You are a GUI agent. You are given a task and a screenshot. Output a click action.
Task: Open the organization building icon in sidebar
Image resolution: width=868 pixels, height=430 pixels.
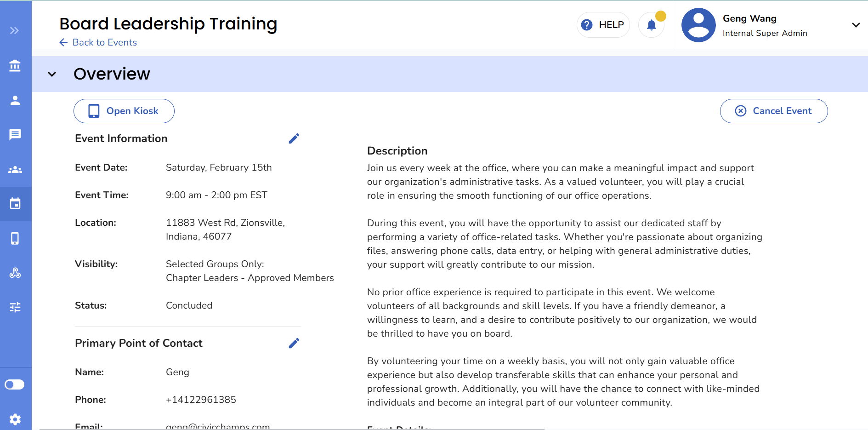pos(15,66)
